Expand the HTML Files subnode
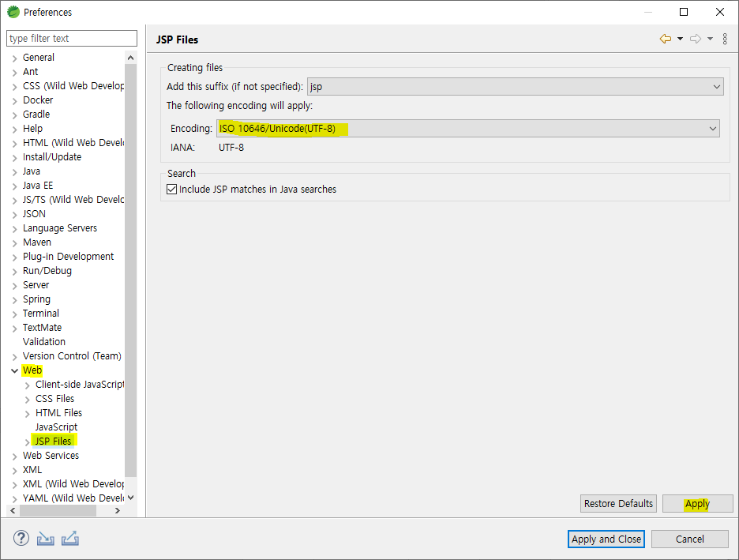Screen dimensions: 739x560 pos(28,413)
